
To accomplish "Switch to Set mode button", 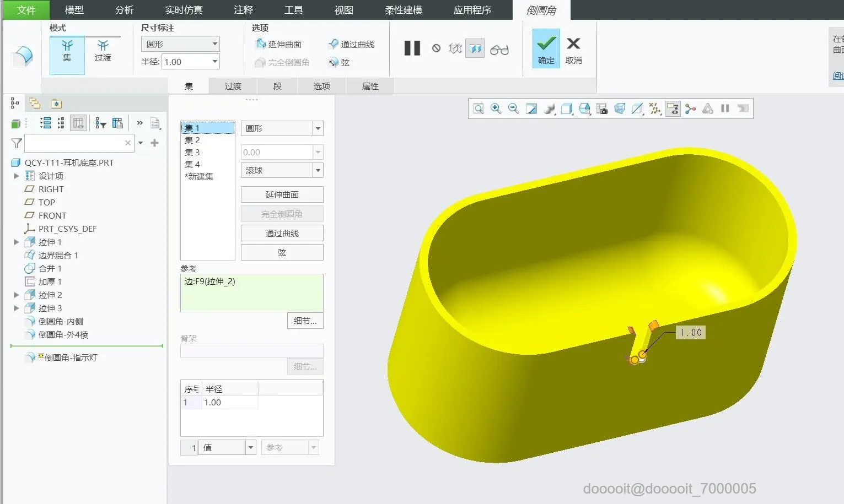I will [67, 55].
